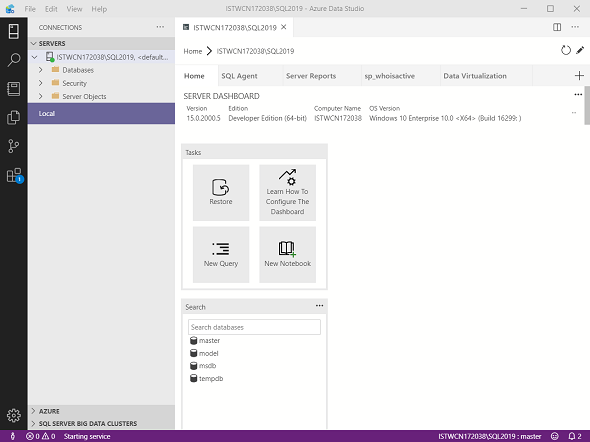Open Learn How To Configure The Dashboard tile
Image resolution: width=590 pixels, height=442 pixels.
(x=287, y=192)
